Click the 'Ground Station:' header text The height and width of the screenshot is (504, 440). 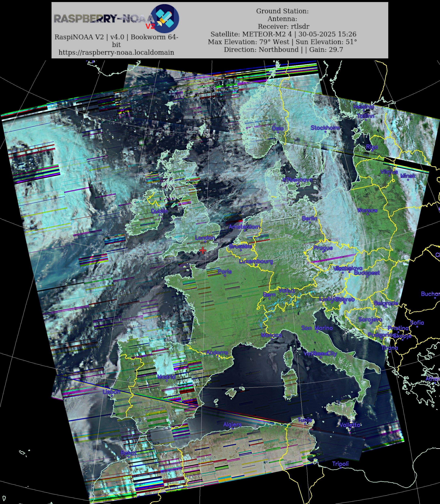[x=282, y=11]
